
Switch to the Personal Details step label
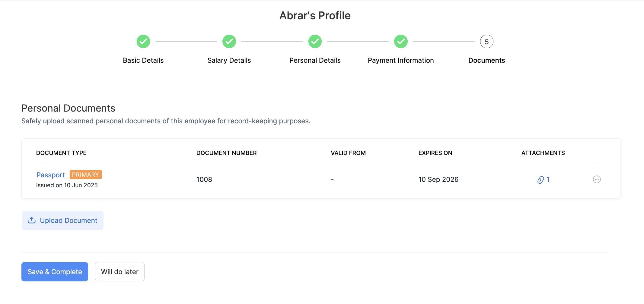coord(315,60)
